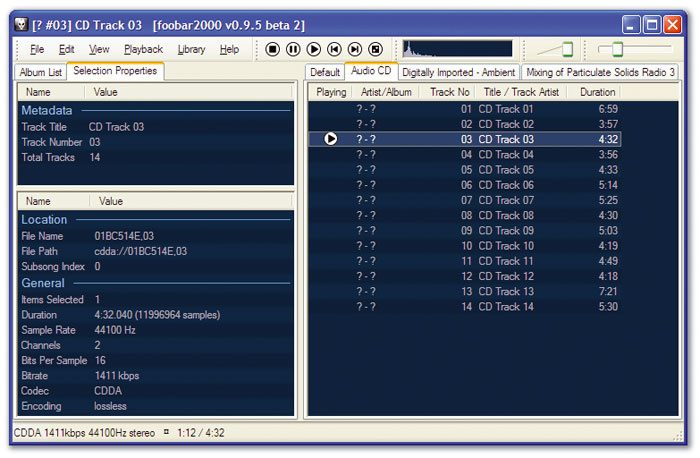Switch to the Album List tab
Image resolution: width=700 pixels, height=458 pixels.
click(41, 72)
